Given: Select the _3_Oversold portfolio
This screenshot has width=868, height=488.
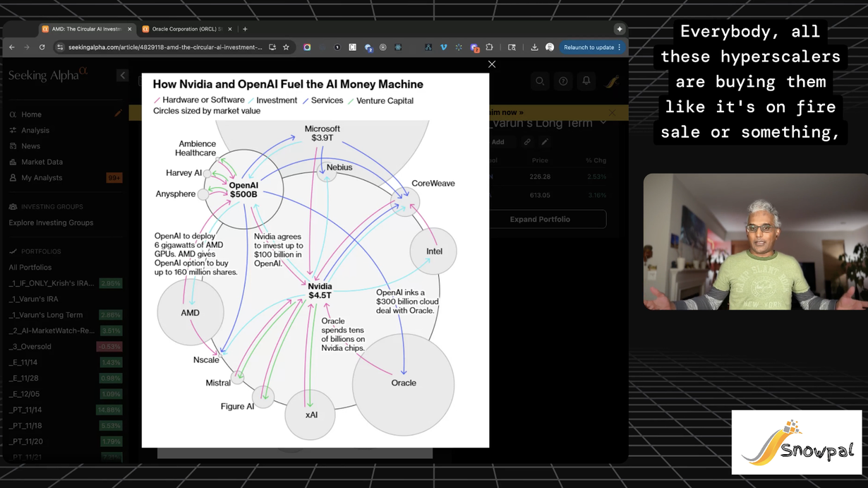Looking at the screenshot, I should [x=30, y=347].
